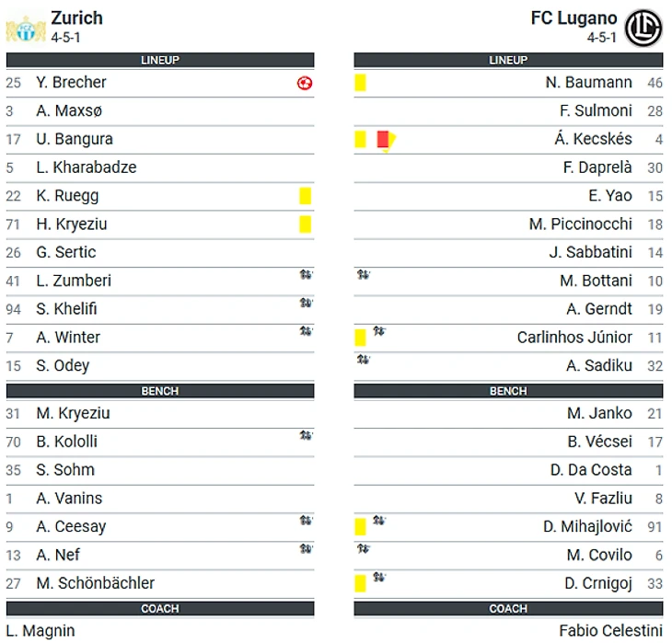Click K. Ruegg's yellow card icon
The width and height of the screenshot is (672, 643).
point(305,196)
